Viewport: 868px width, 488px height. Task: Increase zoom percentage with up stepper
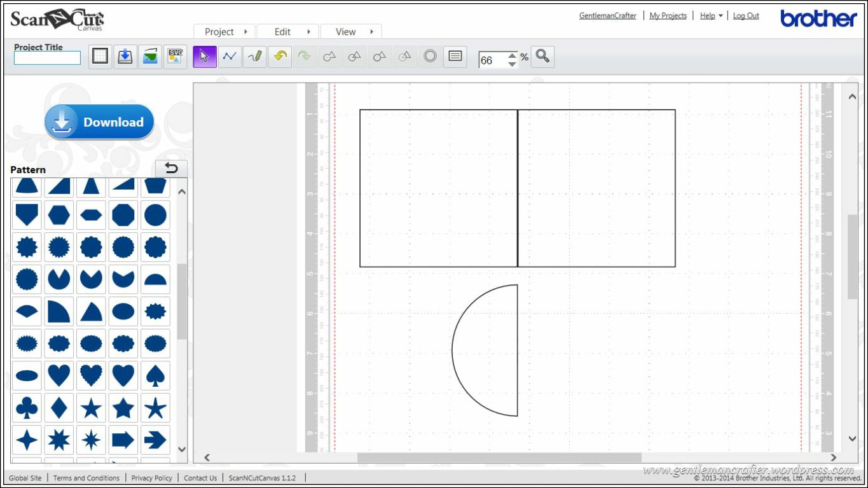click(x=512, y=56)
